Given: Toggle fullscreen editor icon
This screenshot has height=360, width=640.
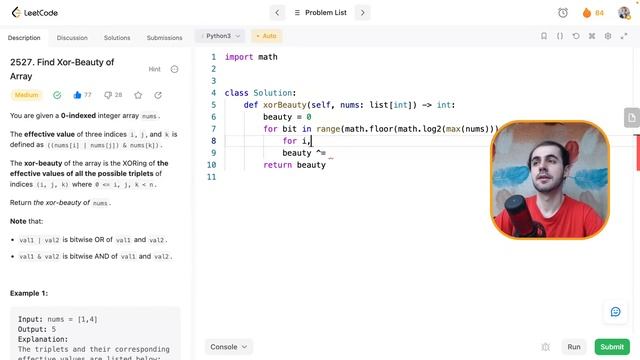Looking at the screenshot, I should click(624, 36).
